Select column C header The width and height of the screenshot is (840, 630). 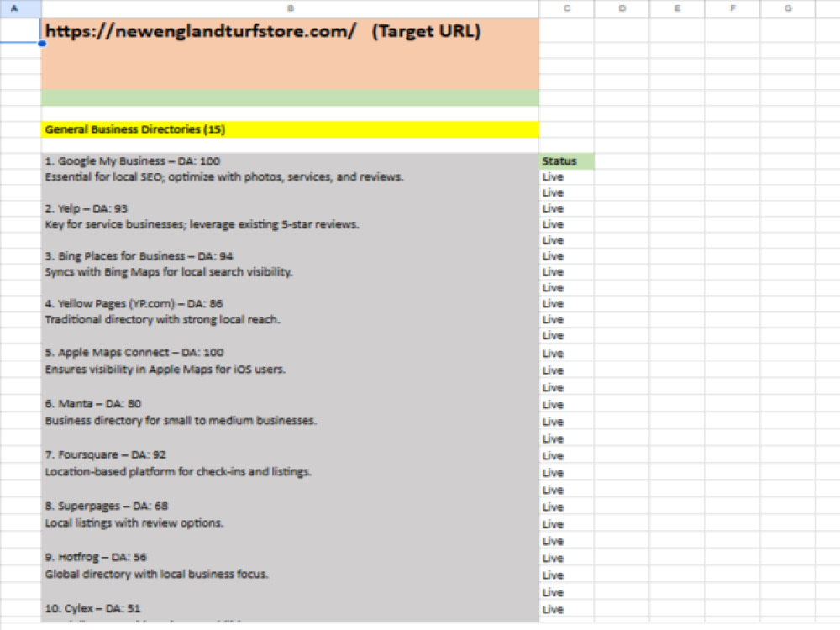566,8
